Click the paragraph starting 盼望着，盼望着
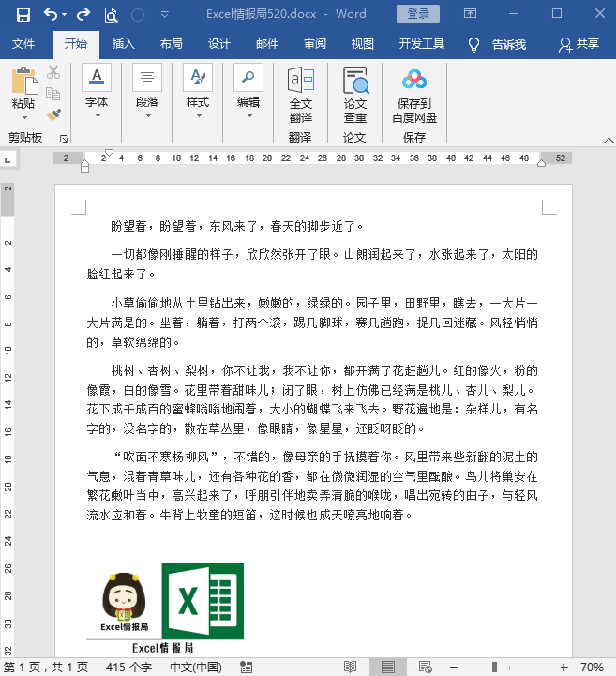 click(237, 226)
